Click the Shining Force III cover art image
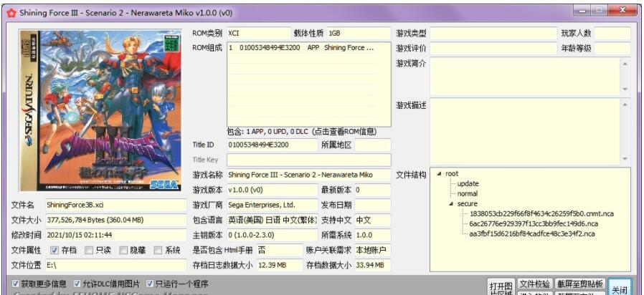The width and height of the screenshot is (644, 295). pos(100,110)
